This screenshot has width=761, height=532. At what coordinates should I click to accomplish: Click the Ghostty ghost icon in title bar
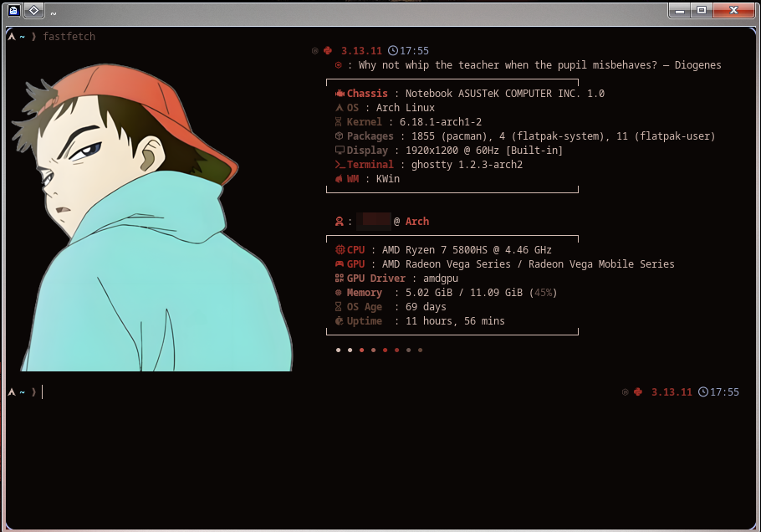(14, 10)
